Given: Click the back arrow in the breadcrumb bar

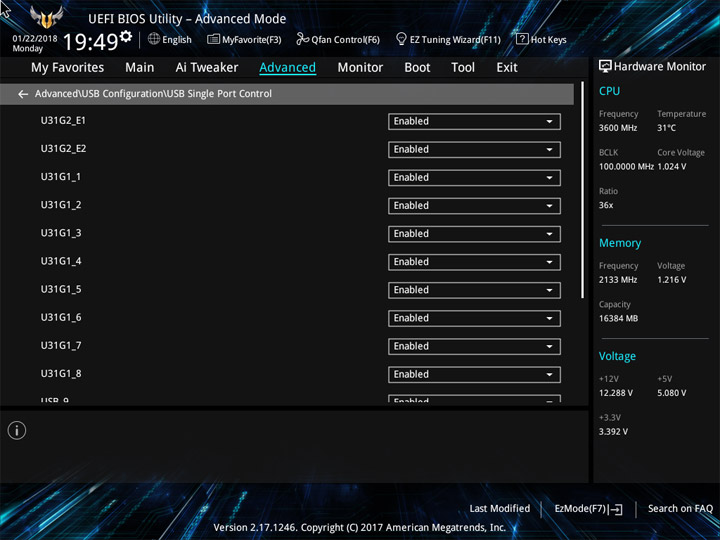Looking at the screenshot, I should (23, 94).
